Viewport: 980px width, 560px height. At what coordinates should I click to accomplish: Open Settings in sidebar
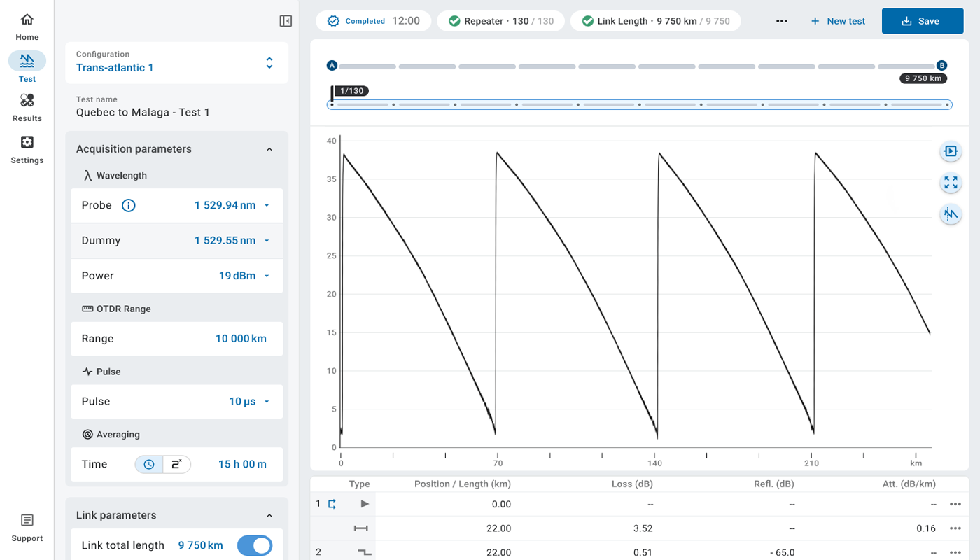(27, 150)
